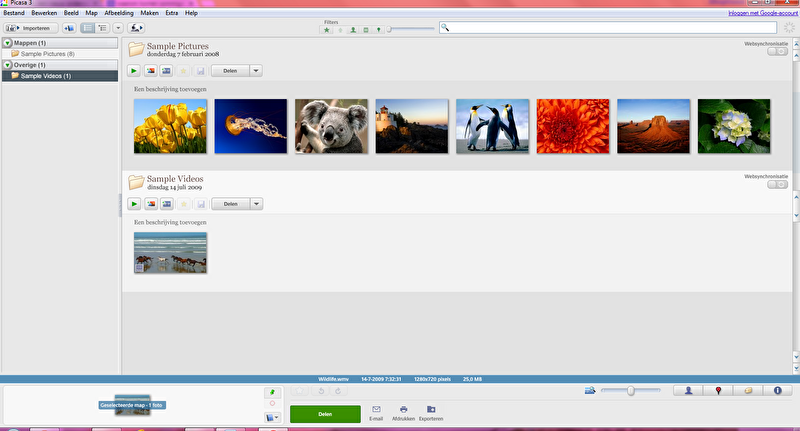Enable the starred photos filter
Image resolution: width=800 pixels, height=431 pixels.
pyautogui.click(x=326, y=30)
